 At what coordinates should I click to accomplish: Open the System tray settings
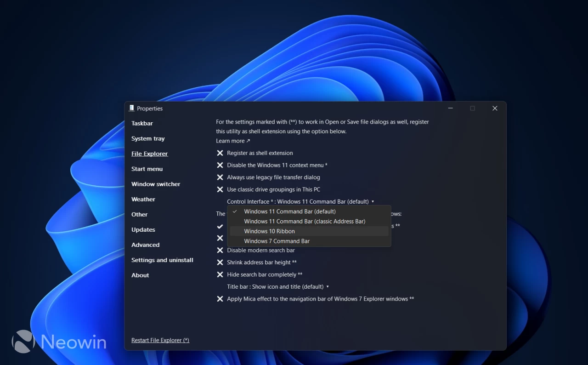pyautogui.click(x=148, y=138)
